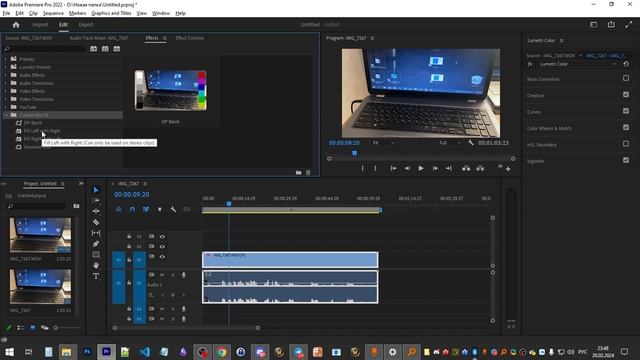
Task: Open the Sequence menu
Action: point(53,13)
